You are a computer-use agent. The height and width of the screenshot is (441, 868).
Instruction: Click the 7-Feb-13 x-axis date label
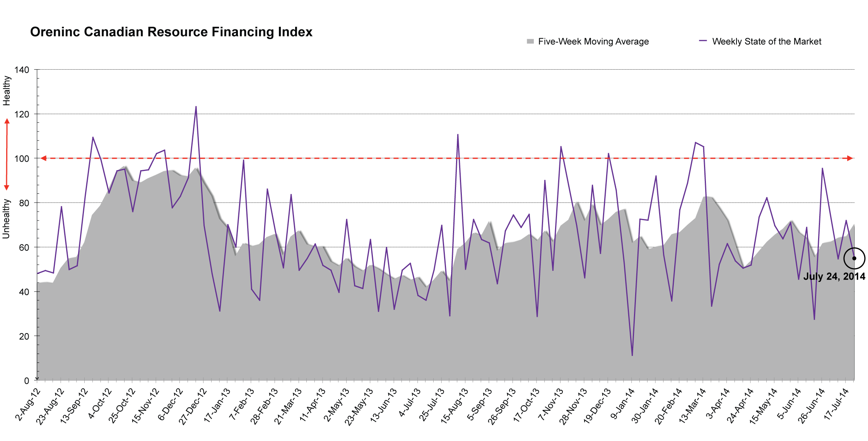pyautogui.click(x=242, y=404)
